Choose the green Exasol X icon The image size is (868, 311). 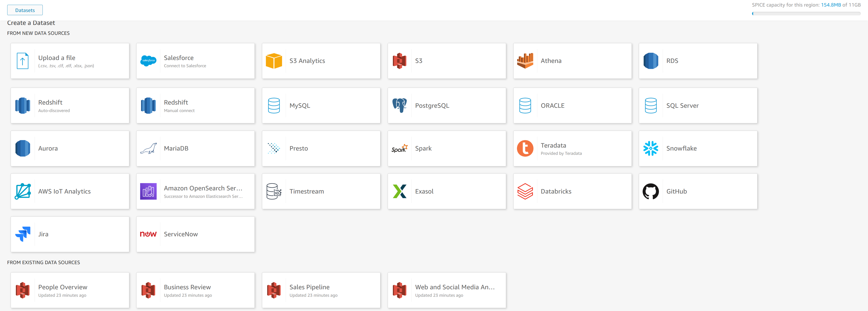tap(400, 191)
